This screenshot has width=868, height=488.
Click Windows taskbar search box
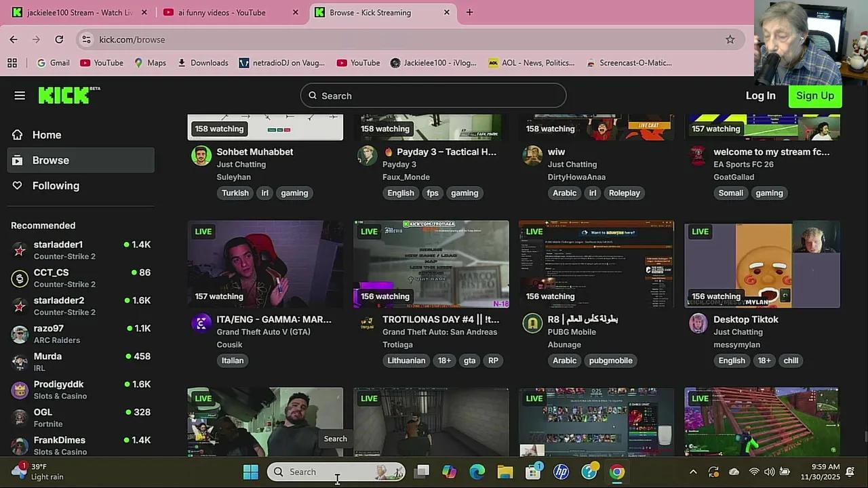click(x=336, y=472)
